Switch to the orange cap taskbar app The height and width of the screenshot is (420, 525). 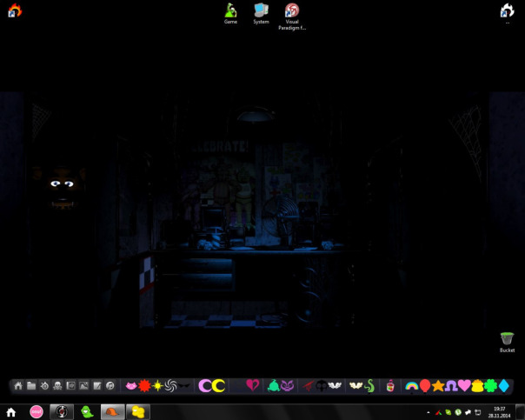[x=112, y=411]
